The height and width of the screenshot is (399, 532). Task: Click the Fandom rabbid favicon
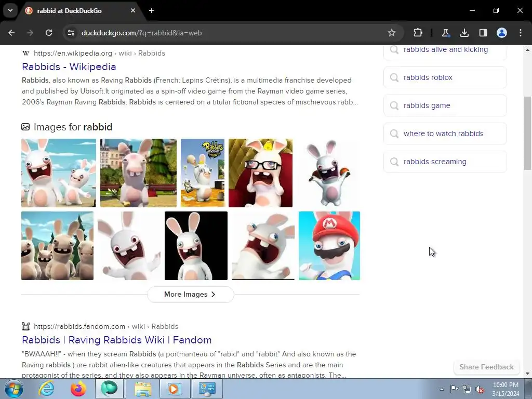(26, 326)
